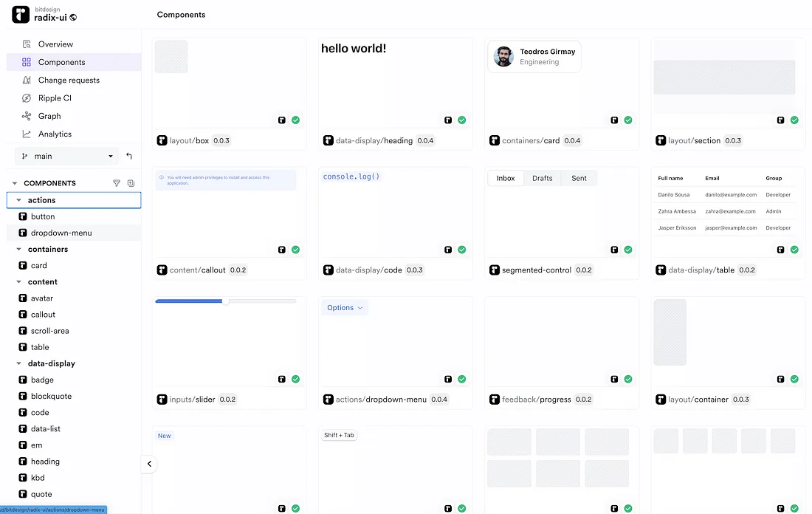This screenshot has width=812, height=514.
Task: Go to Change requests
Action: pos(69,80)
